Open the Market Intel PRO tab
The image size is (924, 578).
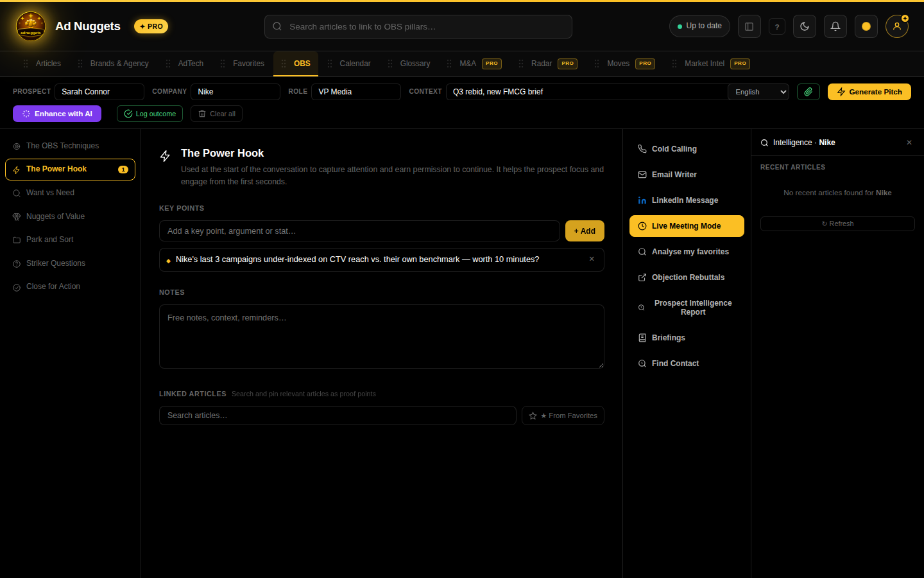click(x=711, y=64)
